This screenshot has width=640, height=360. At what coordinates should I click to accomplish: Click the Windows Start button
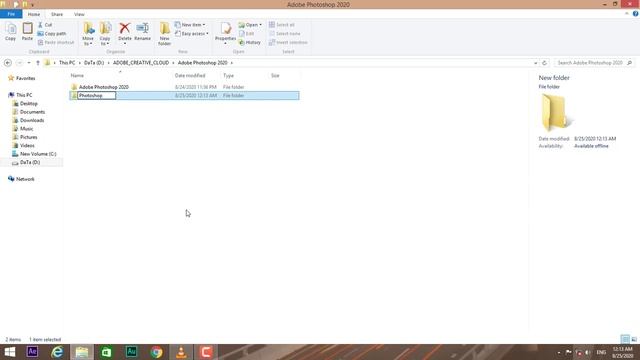[9, 352]
